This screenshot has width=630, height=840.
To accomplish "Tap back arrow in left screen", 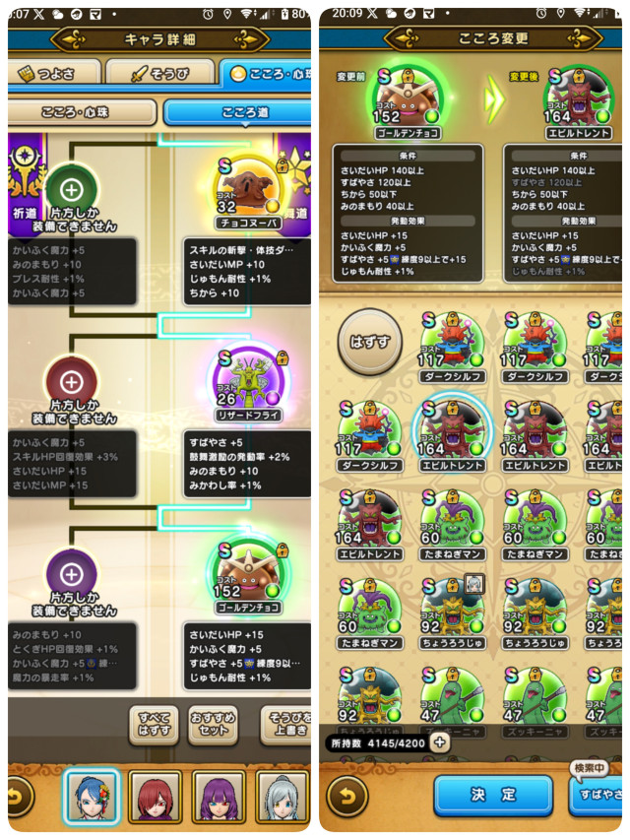I will pyautogui.click(x=19, y=797).
